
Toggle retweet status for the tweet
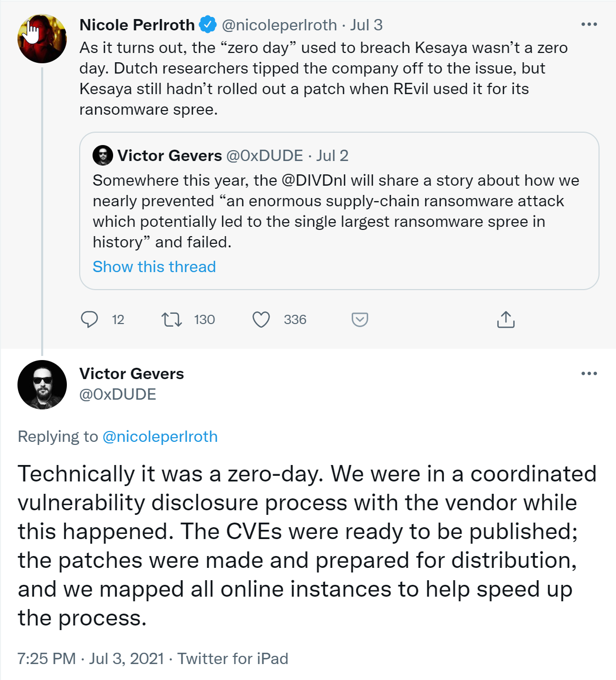pos(172,319)
